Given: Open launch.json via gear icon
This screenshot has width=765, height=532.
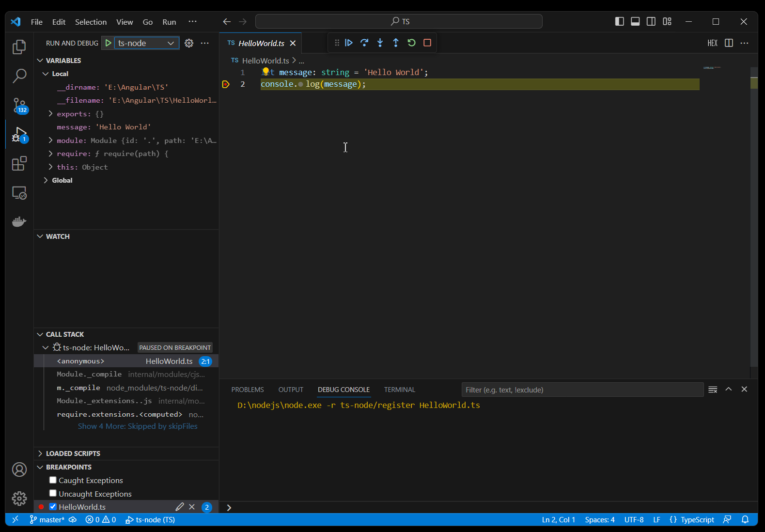Looking at the screenshot, I should coord(189,43).
